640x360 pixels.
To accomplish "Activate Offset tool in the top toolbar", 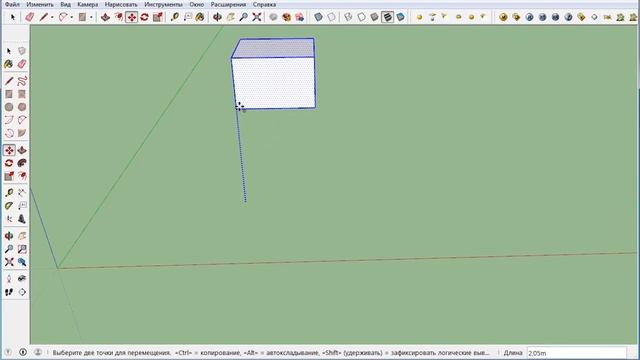I will [x=118, y=17].
